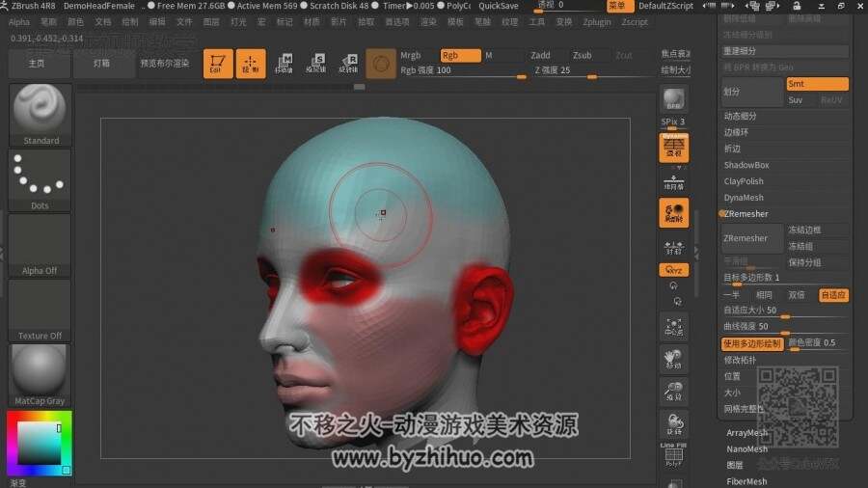Toggle Dynamic perspective icon
Viewport: 868px width, 488px height.
[674, 148]
